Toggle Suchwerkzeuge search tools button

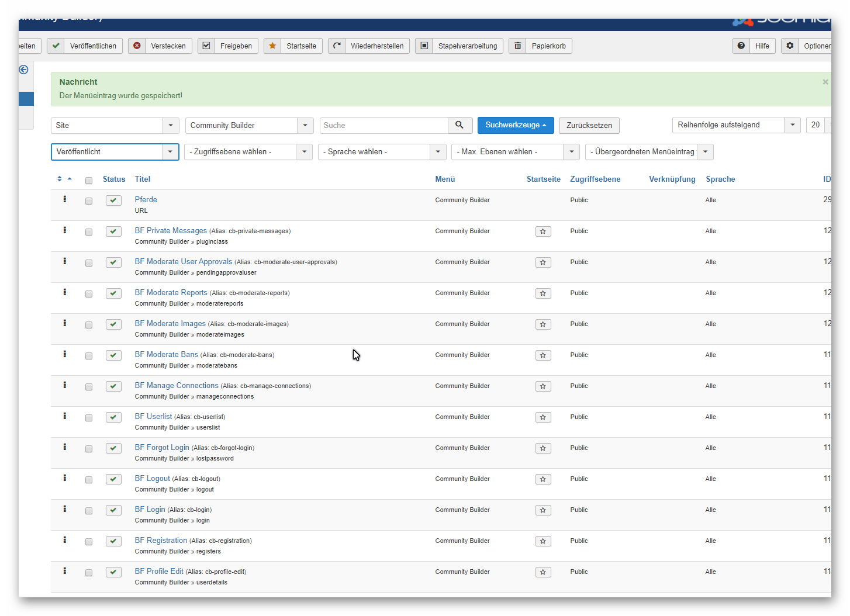pos(516,125)
